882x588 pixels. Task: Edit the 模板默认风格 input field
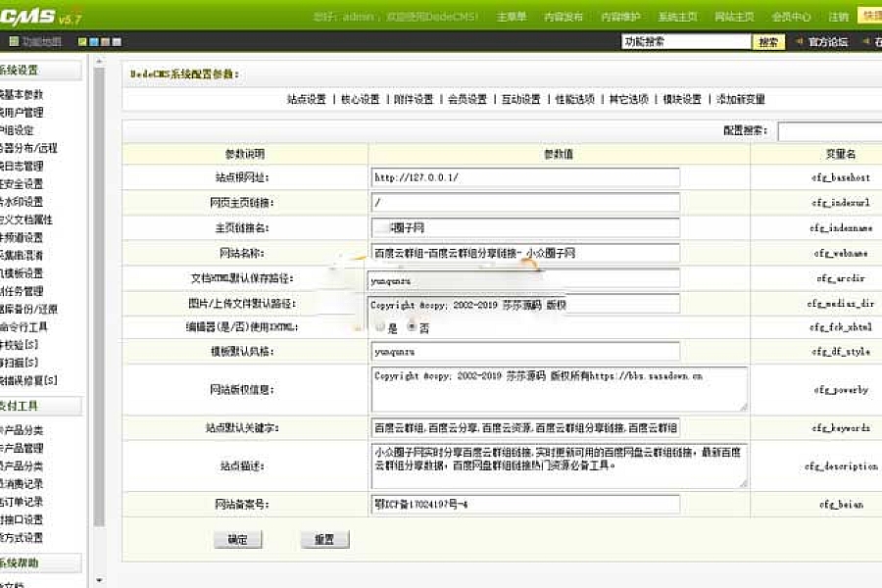click(525, 352)
